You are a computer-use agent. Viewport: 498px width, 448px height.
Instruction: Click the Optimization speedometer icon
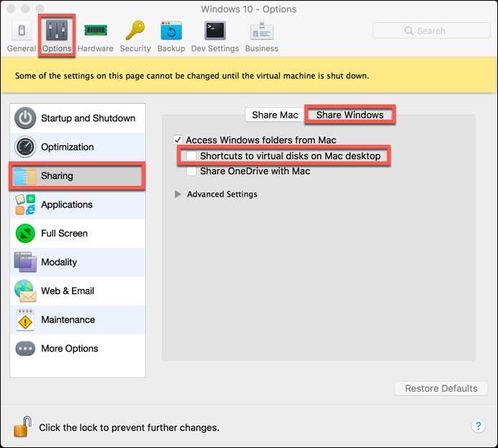pos(25,147)
